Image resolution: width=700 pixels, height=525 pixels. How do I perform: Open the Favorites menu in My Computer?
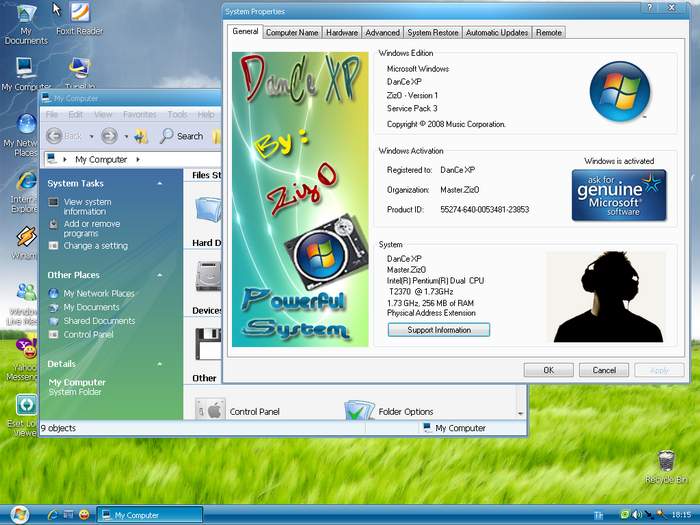pos(139,114)
